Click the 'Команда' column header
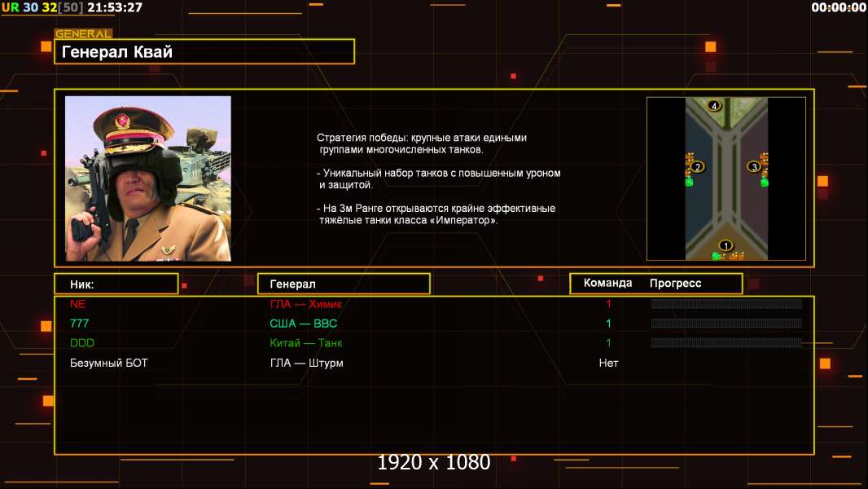 coord(607,283)
